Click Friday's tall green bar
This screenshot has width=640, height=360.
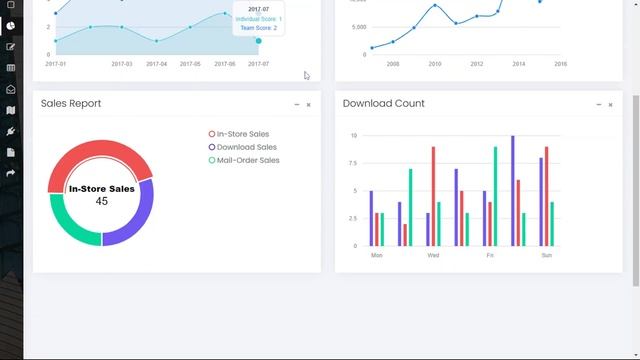[496, 196]
